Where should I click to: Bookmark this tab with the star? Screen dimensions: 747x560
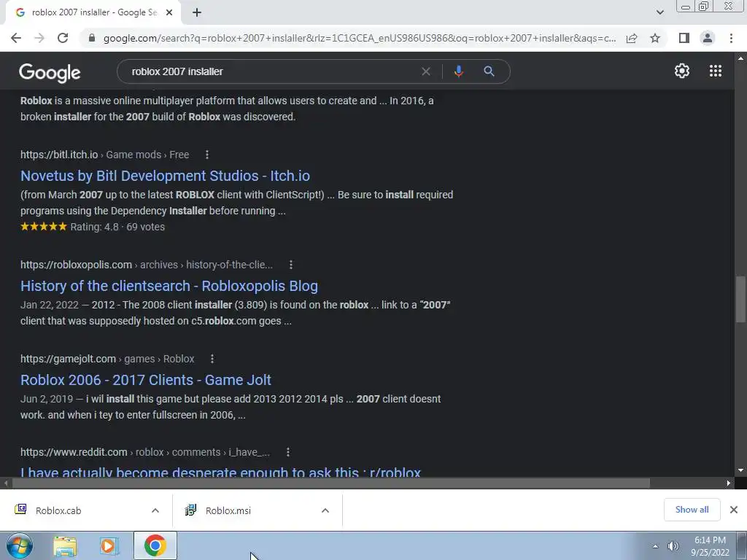tap(655, 38)
